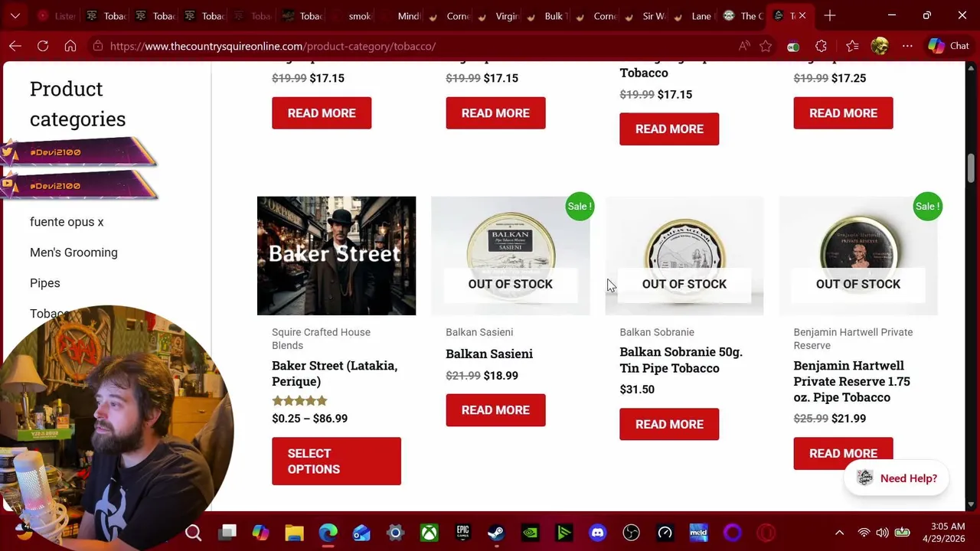Viewport: 980px width, 551px height.
Task: Go to the browser home page icon
Action: pos(70,46)
